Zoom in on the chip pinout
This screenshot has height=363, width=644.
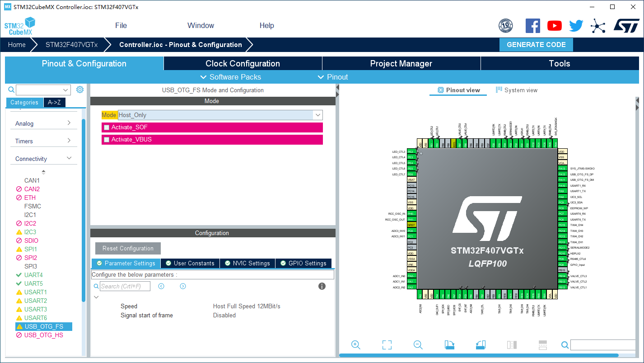[355, 345]
